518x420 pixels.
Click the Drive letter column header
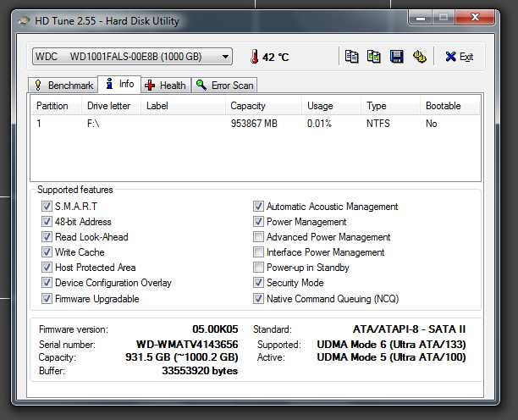[112, 106]
